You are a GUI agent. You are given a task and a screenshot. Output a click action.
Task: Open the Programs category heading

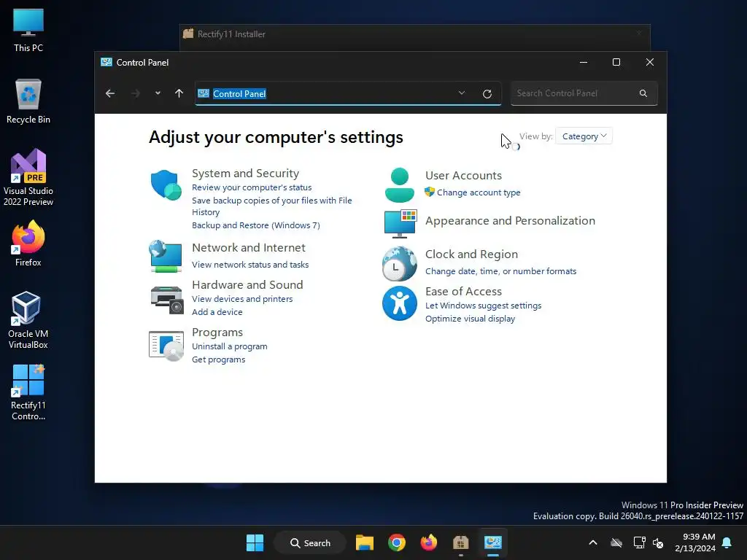pos(217,332)
